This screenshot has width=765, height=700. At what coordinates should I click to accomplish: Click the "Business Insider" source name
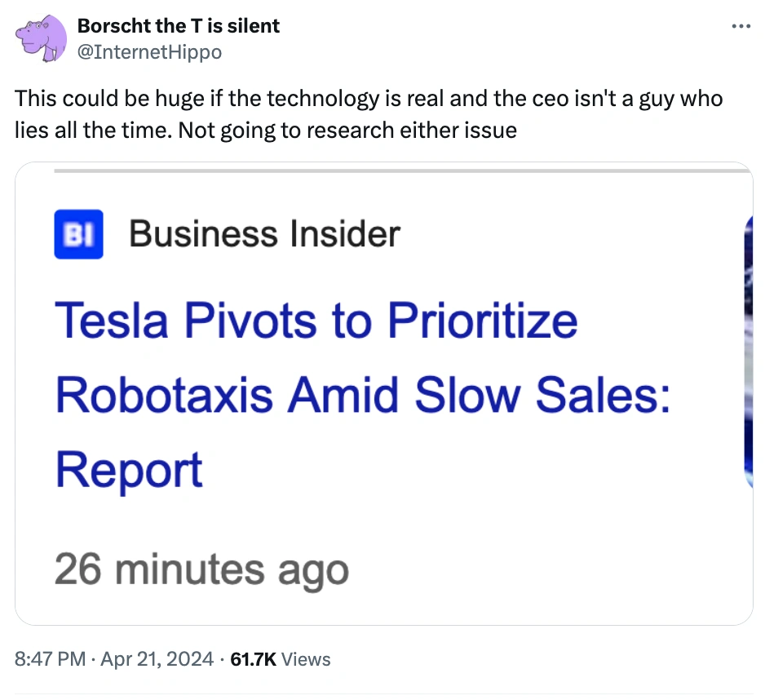tap(264, 234)
